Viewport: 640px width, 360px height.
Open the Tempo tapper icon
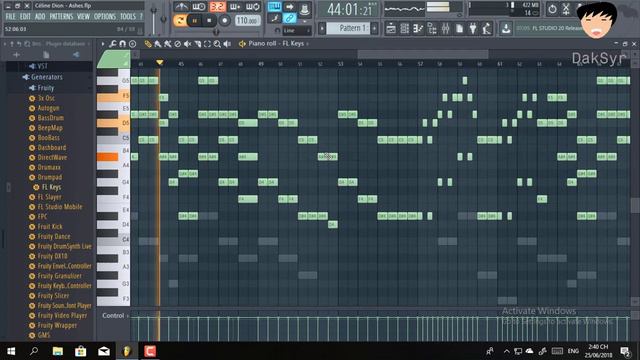coord(487,29)
